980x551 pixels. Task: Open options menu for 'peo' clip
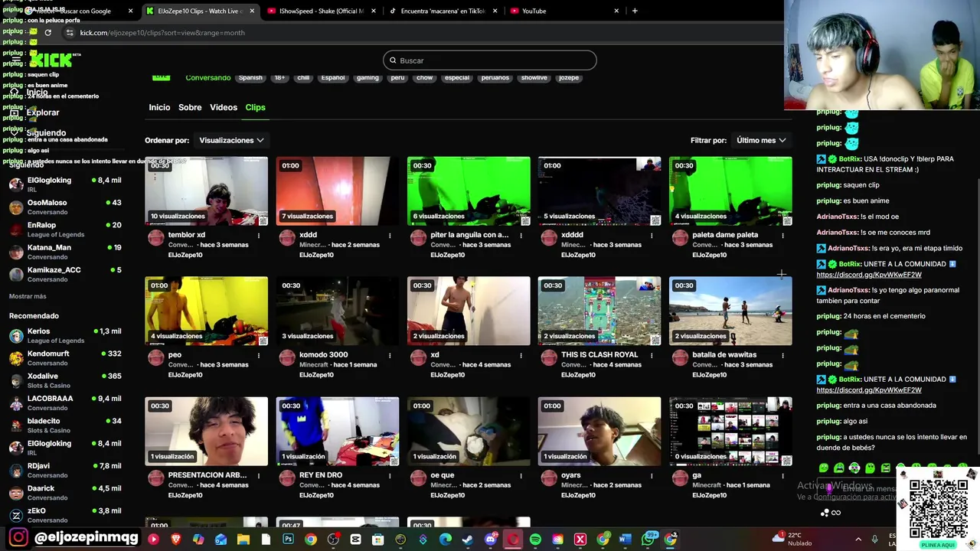(259, 355)
